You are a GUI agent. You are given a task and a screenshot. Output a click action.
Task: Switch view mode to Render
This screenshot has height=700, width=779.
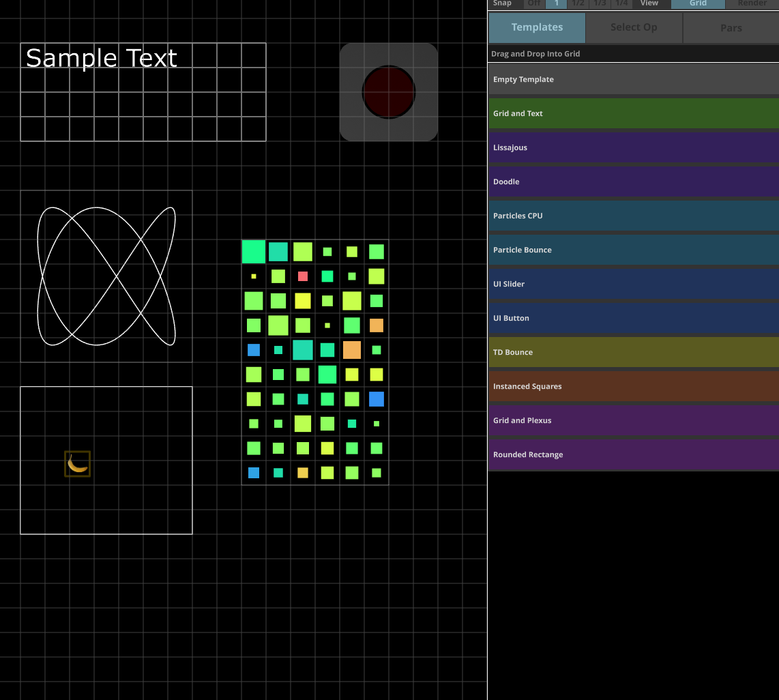(752, 3)
